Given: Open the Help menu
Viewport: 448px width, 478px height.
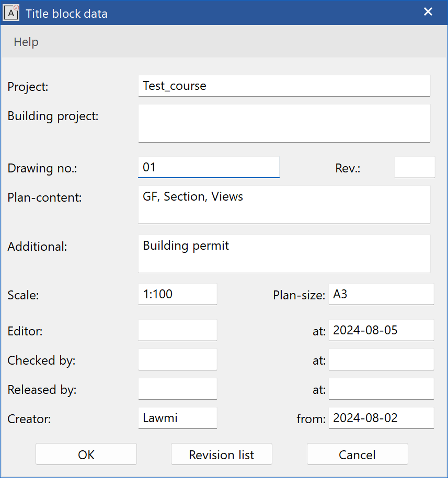Looking at the screenshot, I should 26,42.
